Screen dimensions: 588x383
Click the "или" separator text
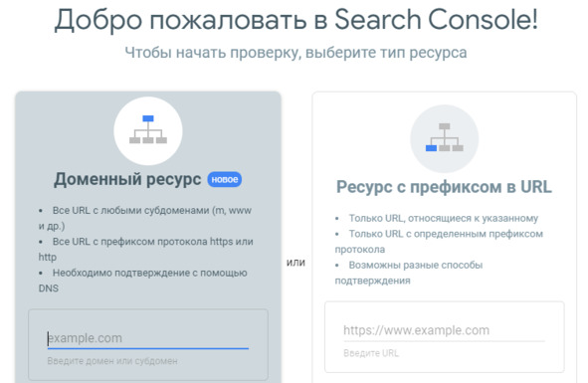295,263
